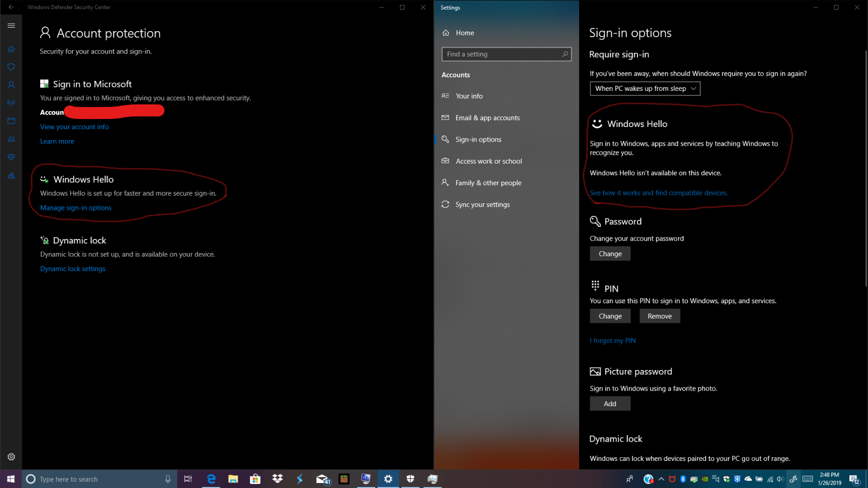Click View your account info link
The image size is (868, 488).
pyautogui.click(x=74, y=127)
